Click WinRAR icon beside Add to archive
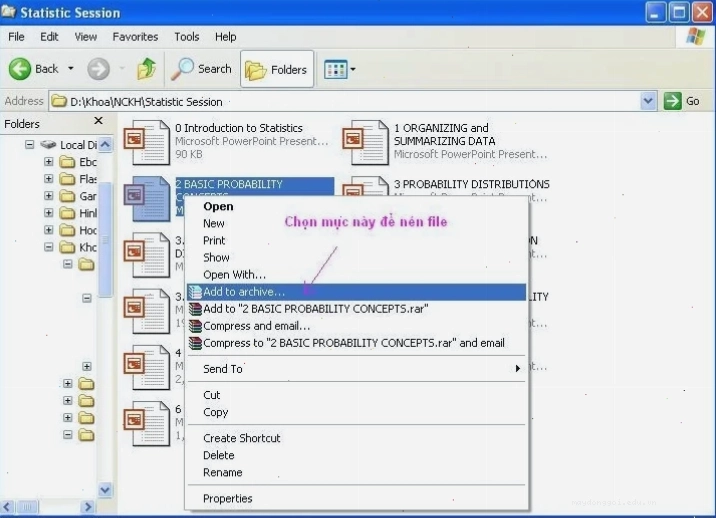Screen dimensions: 716x519 195,292
